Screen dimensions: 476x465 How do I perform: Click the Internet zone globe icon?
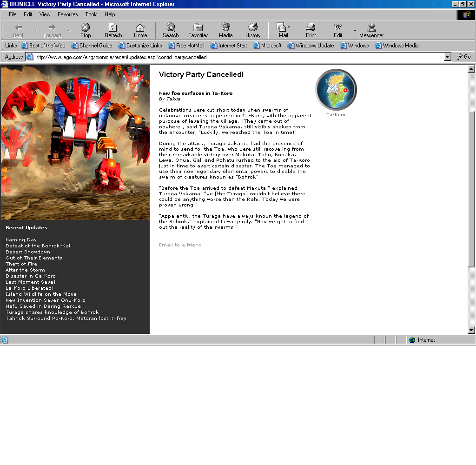[x=412, y=340]
